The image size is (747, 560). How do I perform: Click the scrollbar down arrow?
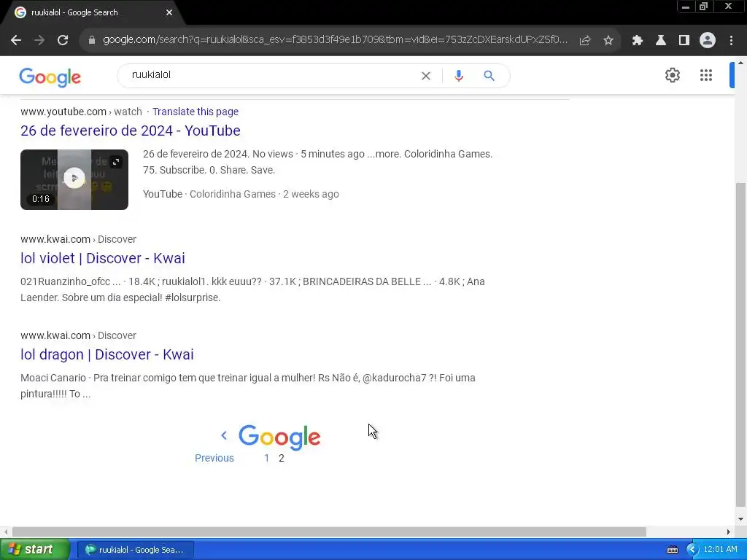tap(740, 519)
